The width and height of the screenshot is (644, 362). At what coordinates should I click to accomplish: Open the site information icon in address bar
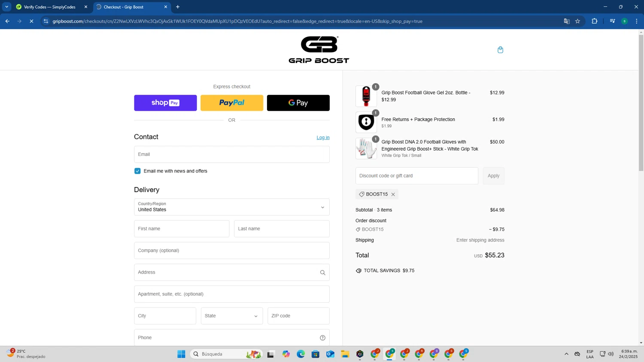(46, 21)
